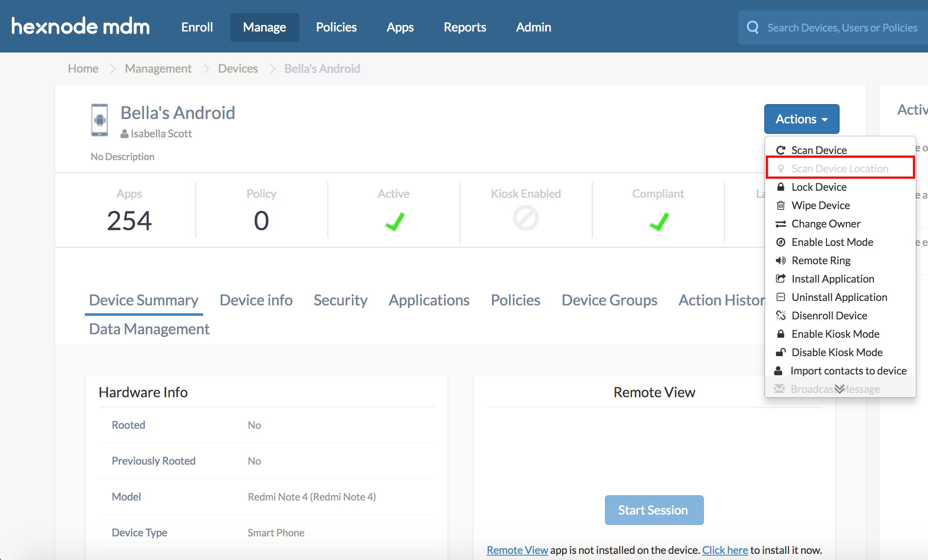Click the Kiosk Enabled disabled-circle icon
Image resolution: width=928 pixels, height=560 pixels.
pyautogui.click(x=526, y=218)
